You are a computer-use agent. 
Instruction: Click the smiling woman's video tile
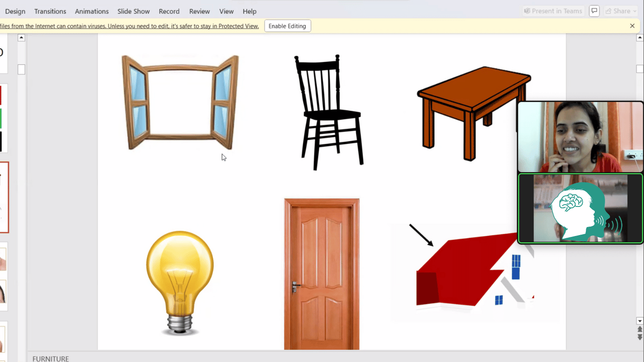tap(580, 137)
